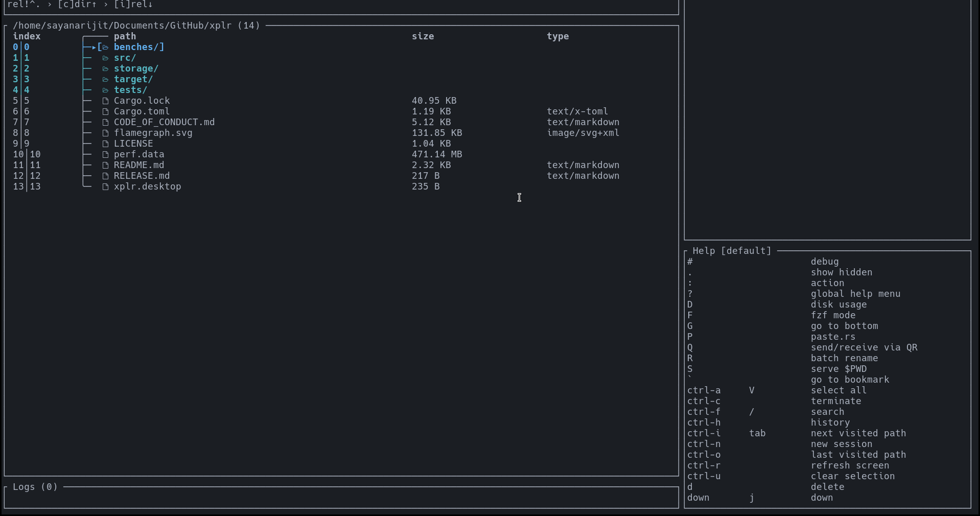This screenshot has width=980, height=516.
Task: Click the 'paste.rs' help entry
Action: pos(833,337)
